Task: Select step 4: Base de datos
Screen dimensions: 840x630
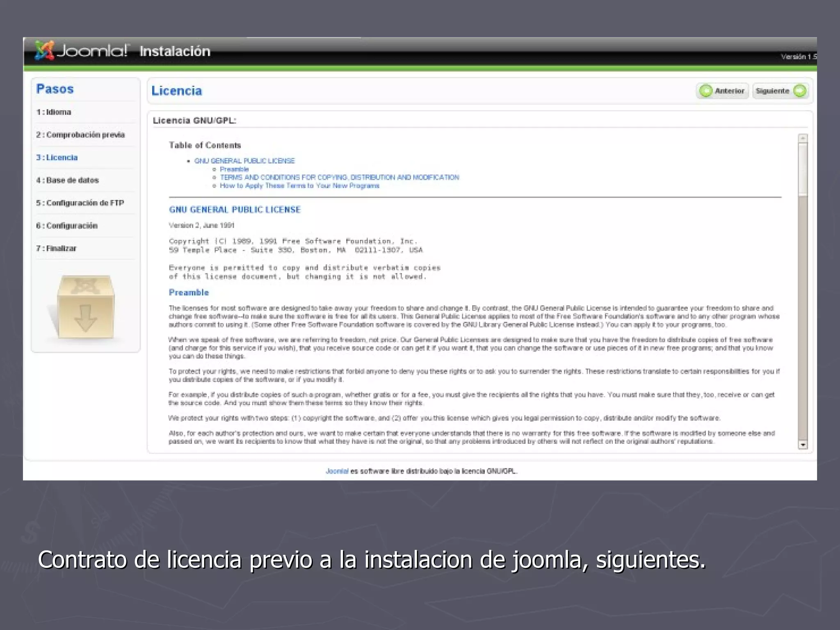Action: 68,180
